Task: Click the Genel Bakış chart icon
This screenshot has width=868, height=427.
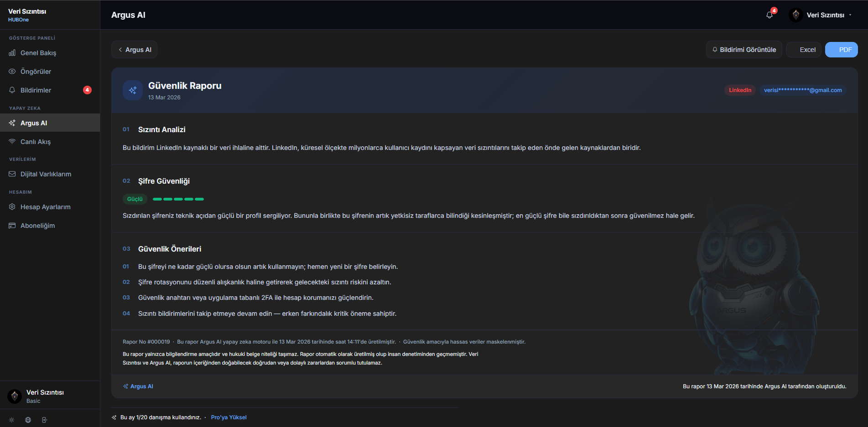Action: (x=12, y=53)
